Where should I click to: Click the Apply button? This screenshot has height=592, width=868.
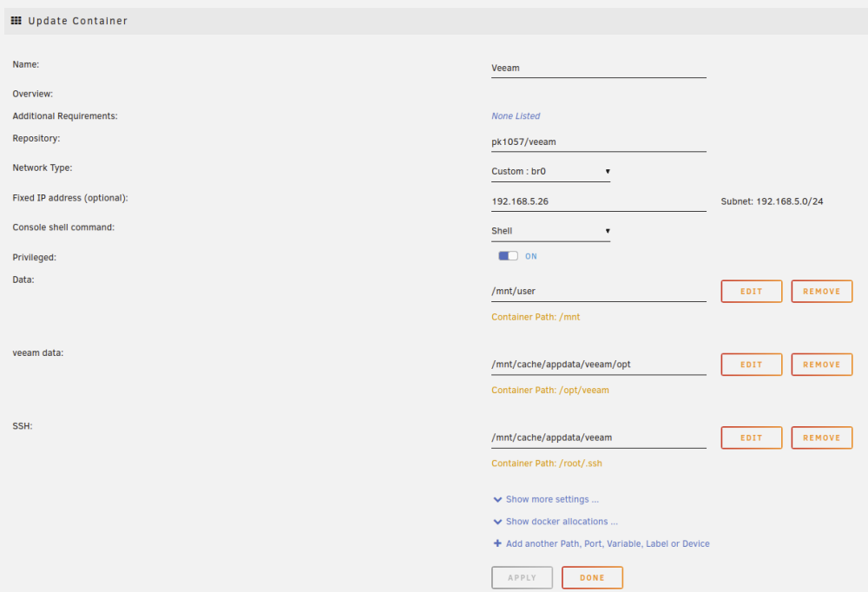click(522, 577)
